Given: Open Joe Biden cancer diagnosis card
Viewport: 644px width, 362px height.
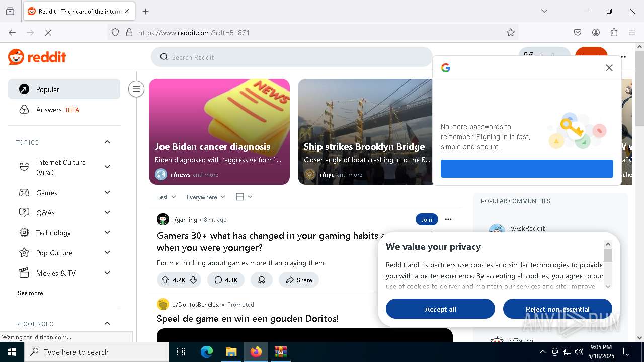Looking at the screenshot, I should pyautogui.click(x=219, y=132).
